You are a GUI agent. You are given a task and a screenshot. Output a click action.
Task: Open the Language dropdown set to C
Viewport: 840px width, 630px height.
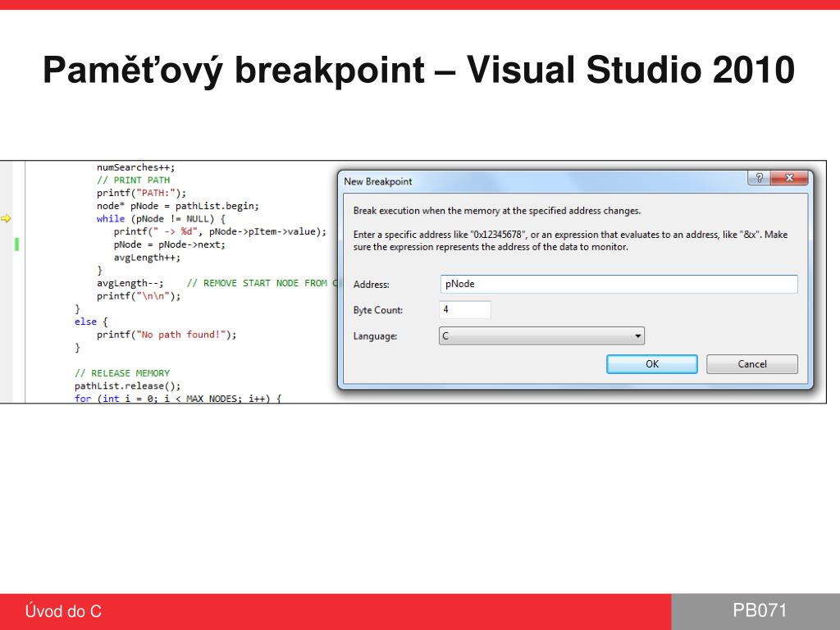541,336
